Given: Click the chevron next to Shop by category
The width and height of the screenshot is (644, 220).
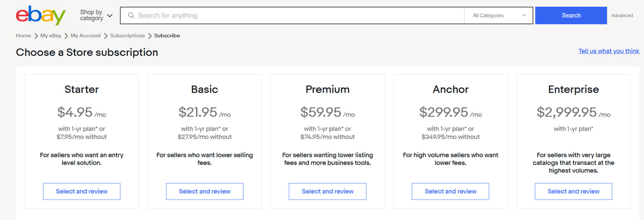Looking at the screenshot, I should pos(109,15).
